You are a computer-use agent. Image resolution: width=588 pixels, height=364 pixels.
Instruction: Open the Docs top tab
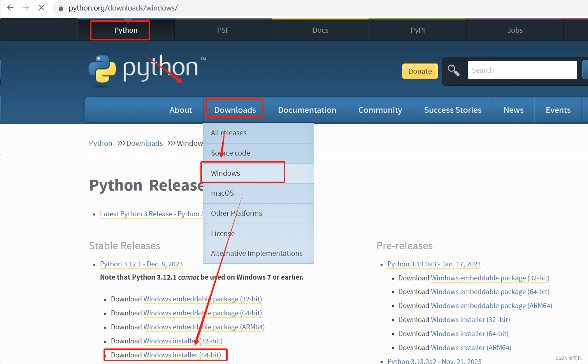(320, 30)
